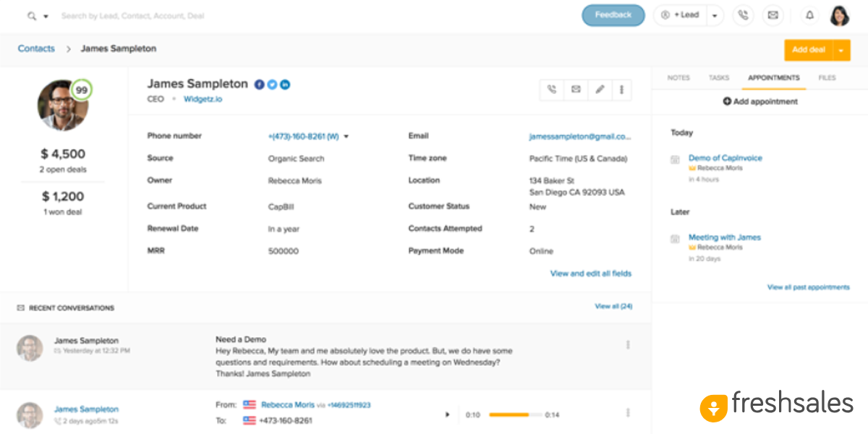This screenshot has width=868, height=434.
Task: Click the Current Product value CapBill
Action: coord(281,207)
